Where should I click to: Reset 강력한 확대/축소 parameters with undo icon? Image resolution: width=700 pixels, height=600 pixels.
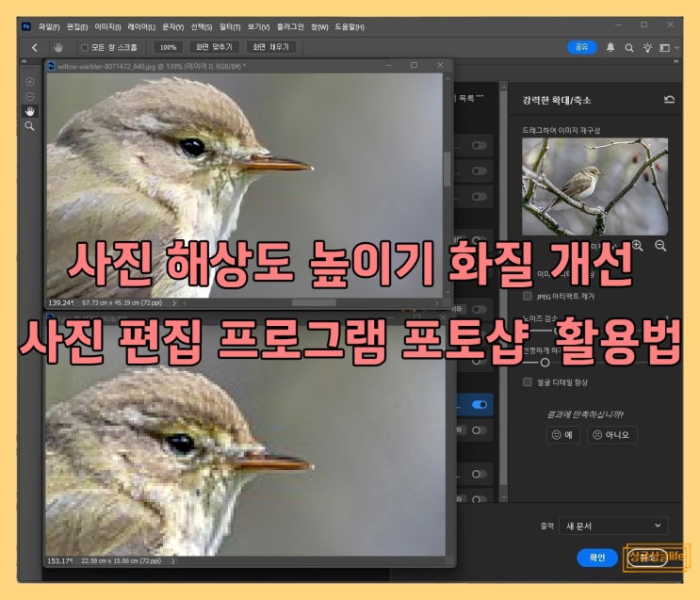(x=669, y=100)
